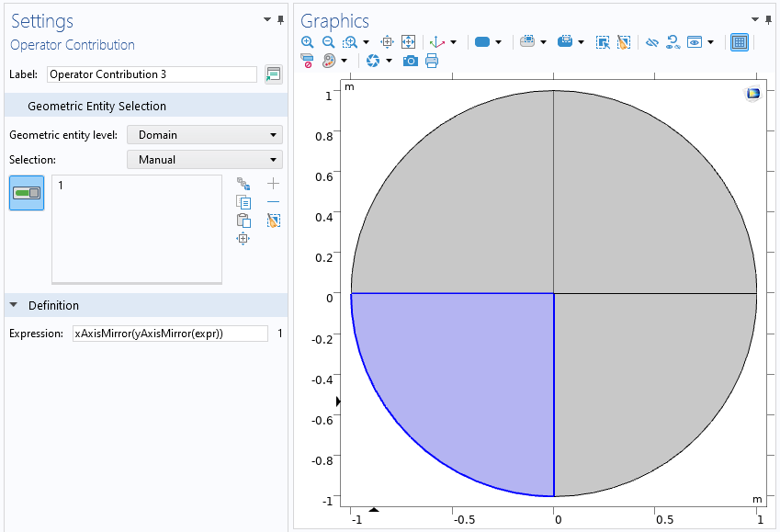Open Settings panel options menu arrow
780x532 pixels.
coord(267,19)
